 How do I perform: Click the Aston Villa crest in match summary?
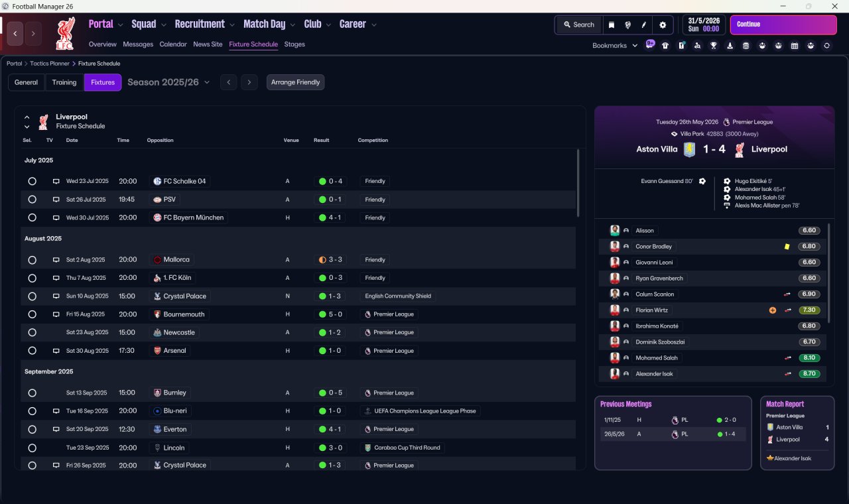[690, 149]
